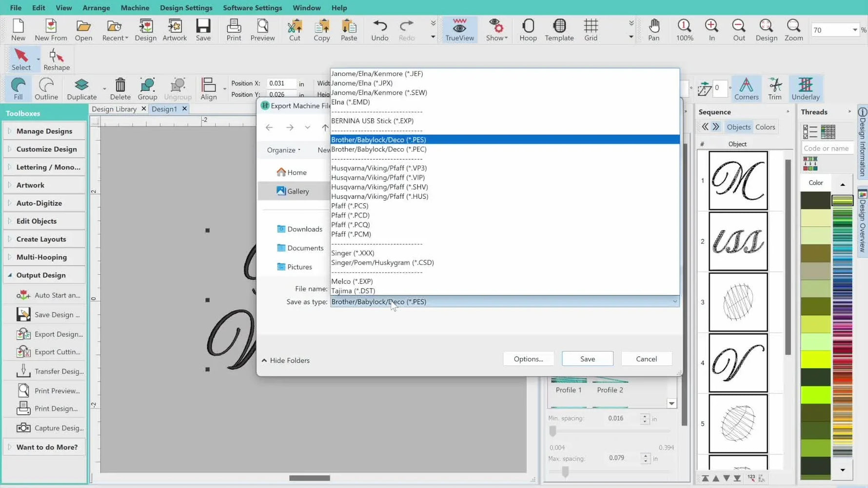This screenshot has width=868, height=488.
Task: Select the Pan hand tool
Action: pos(653,30)
